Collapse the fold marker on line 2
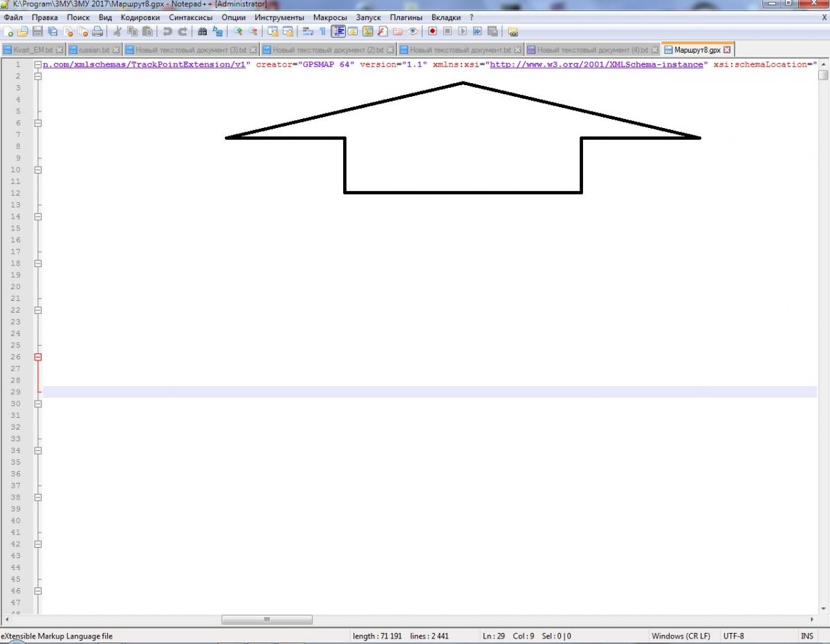The width and height of the screenshot is (830, 644). tap(38, 76)
